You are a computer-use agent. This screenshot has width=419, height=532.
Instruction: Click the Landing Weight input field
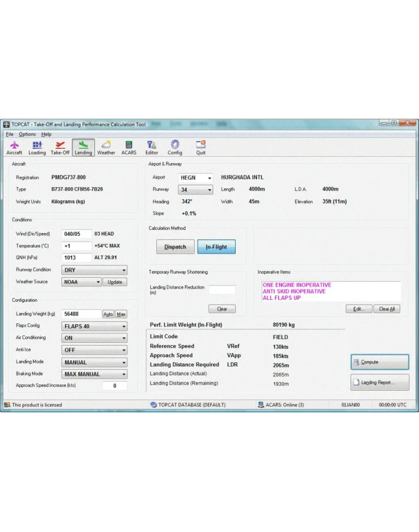(81, 314)
